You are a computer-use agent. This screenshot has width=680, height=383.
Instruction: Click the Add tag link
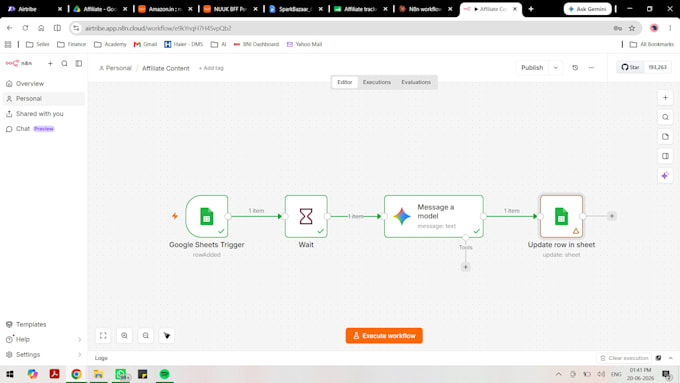tap(211, 68)
